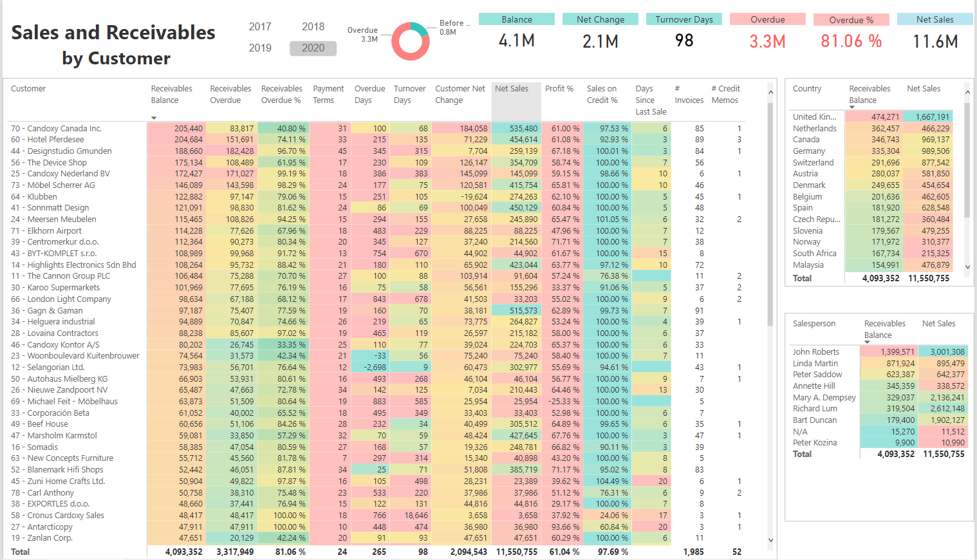Screen dimensions: 977x560
Task: Sort the customer table by Profit %
Action: pyautogui.click(x=559, y=89)
